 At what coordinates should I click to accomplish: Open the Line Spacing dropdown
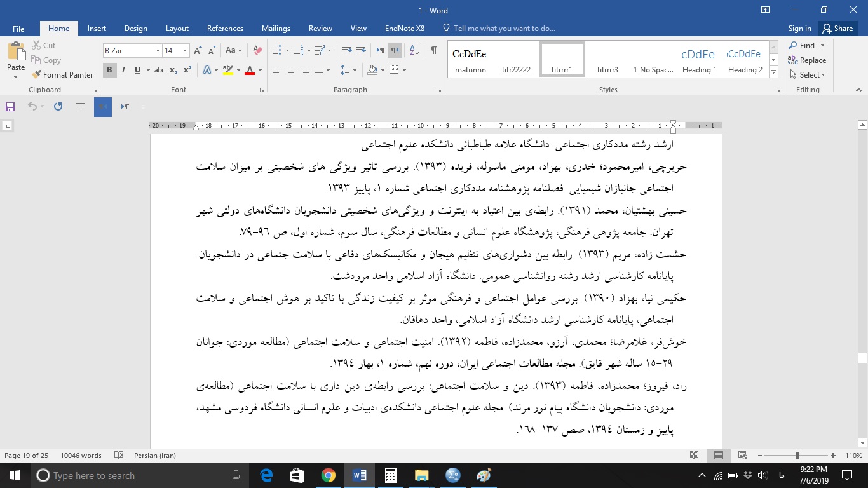347,70
